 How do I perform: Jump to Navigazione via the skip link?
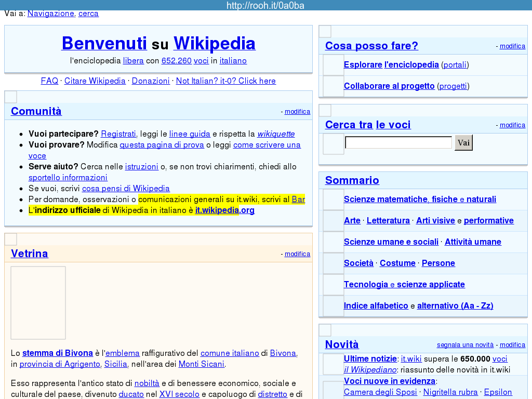click(50, 14)
